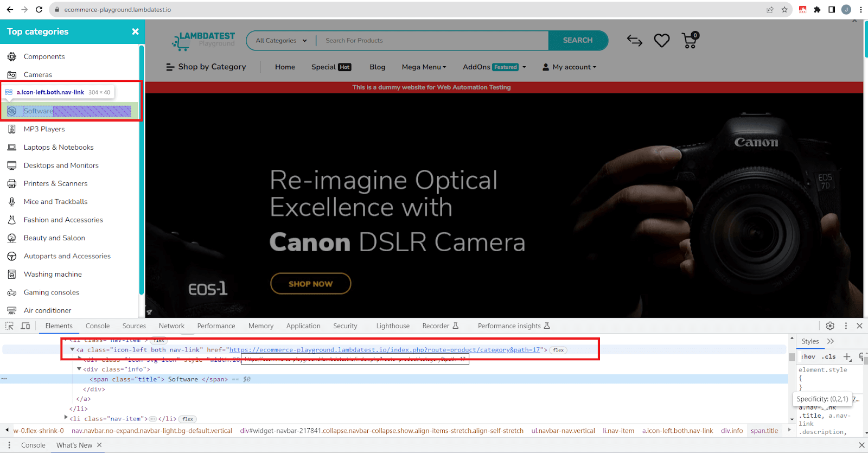Open the Blog link
This screenshot has height=453, width=868.
(x=378, y=67)
